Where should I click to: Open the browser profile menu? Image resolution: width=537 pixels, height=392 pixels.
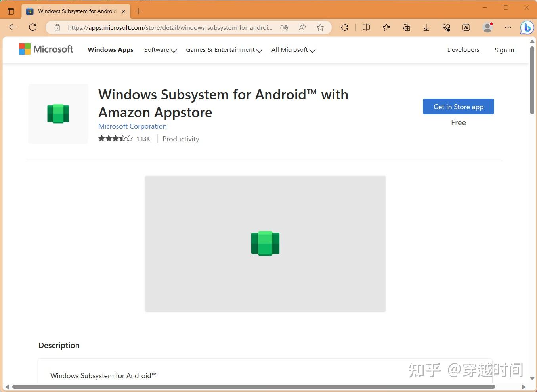(x=487, y=27)
